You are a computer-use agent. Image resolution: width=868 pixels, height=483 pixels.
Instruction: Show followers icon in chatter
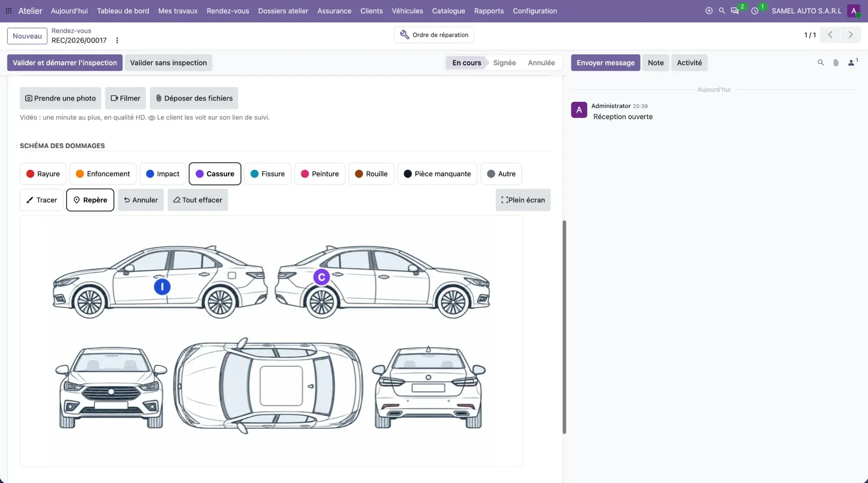pos(853,63)
